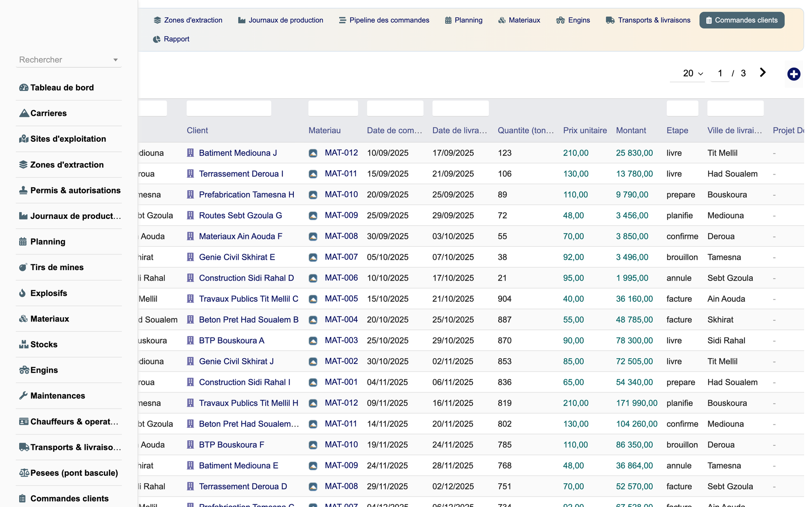This screenshot has width=812, height=507.
Task: Click the Date de livraison filter field
Action: [461, 108]
